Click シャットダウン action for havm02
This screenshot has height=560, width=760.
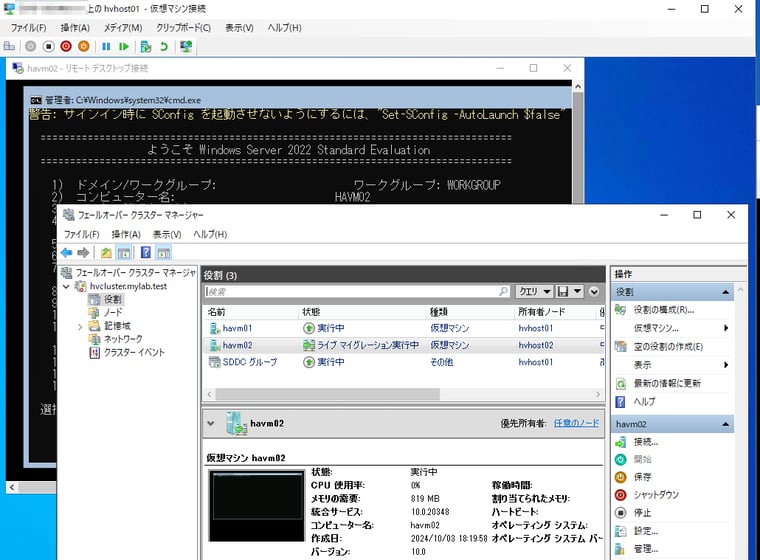656,495
